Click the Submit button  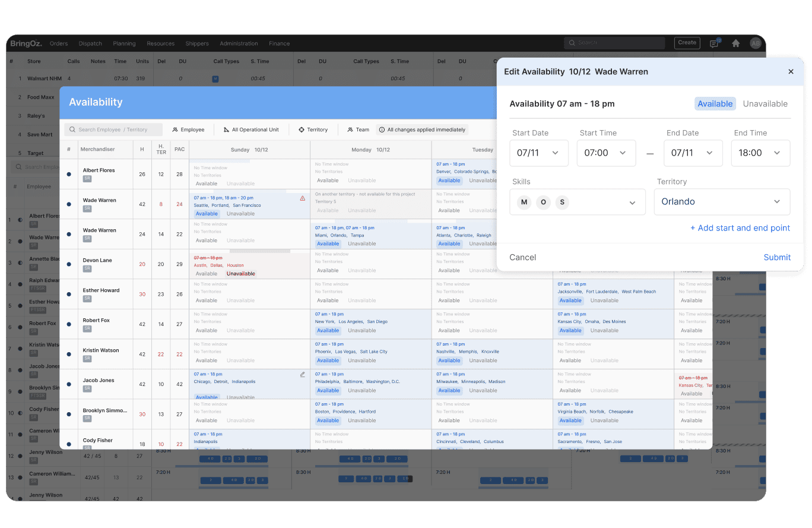click(777, 257)
